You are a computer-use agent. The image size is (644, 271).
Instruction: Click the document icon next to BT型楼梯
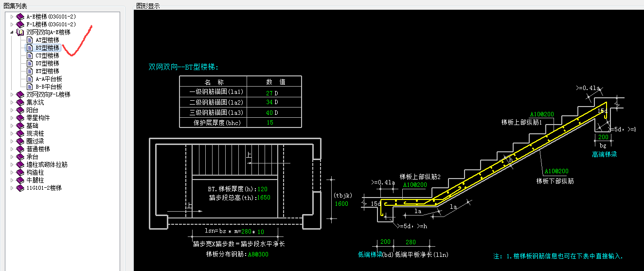[30, 48]
